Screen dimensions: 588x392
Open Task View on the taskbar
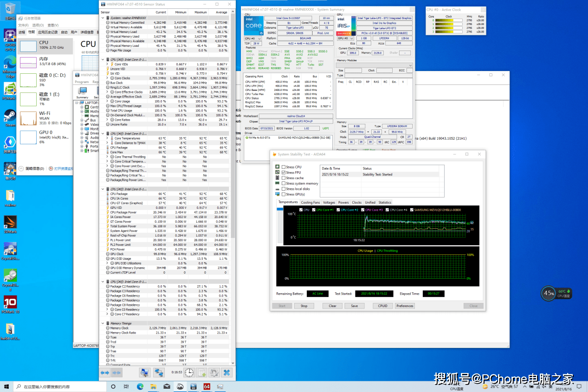click(126, 386)
